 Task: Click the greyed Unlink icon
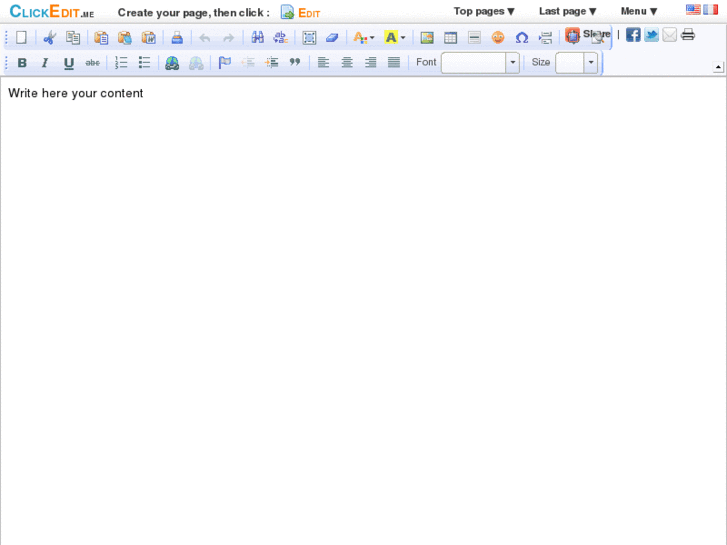[196, 63]
